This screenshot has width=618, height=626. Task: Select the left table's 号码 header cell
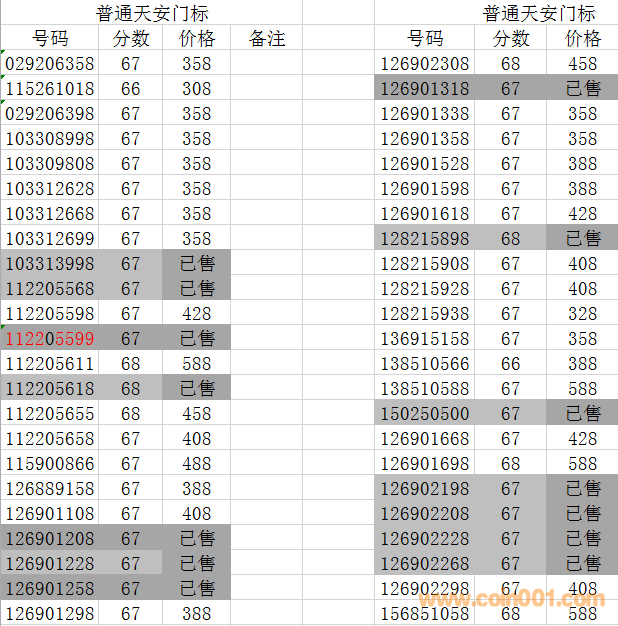50,39
